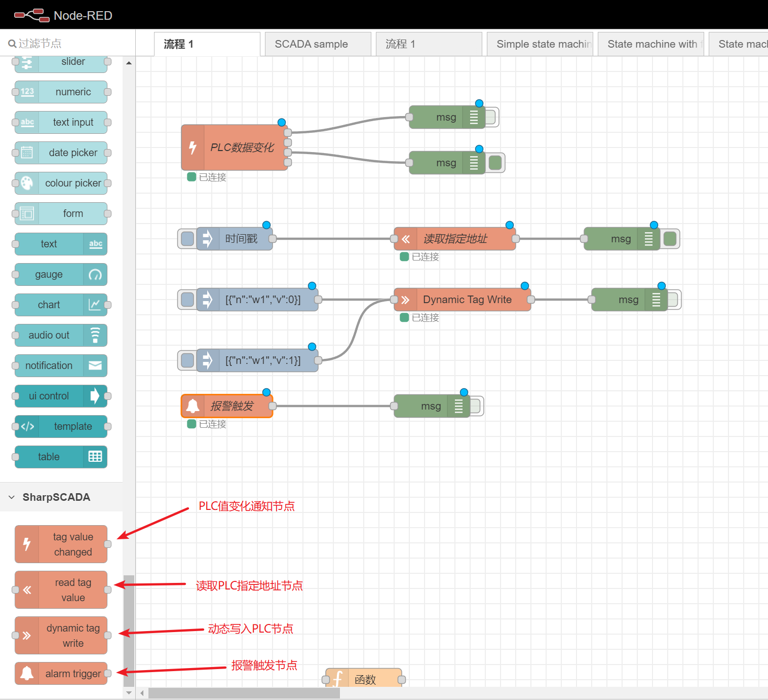
Task: Select the chart node in palette
Action: click(x=61, y=305)
